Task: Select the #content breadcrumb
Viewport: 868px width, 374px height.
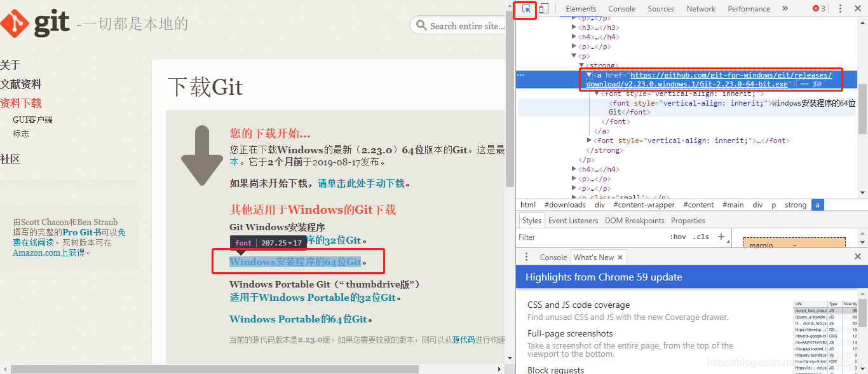Action: pyautogui.click(x=698, y=205)
